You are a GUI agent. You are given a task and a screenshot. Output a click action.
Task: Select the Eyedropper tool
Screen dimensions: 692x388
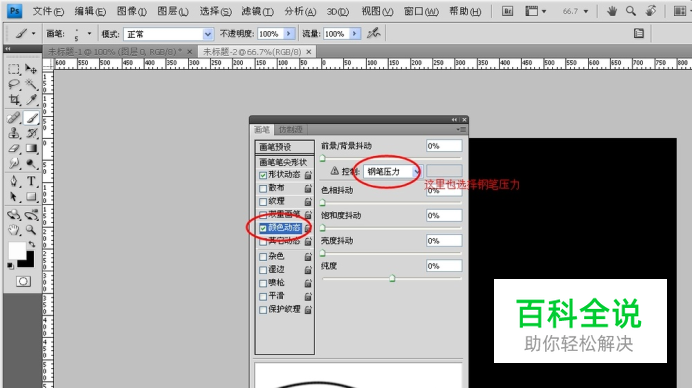tap(31, 99)
